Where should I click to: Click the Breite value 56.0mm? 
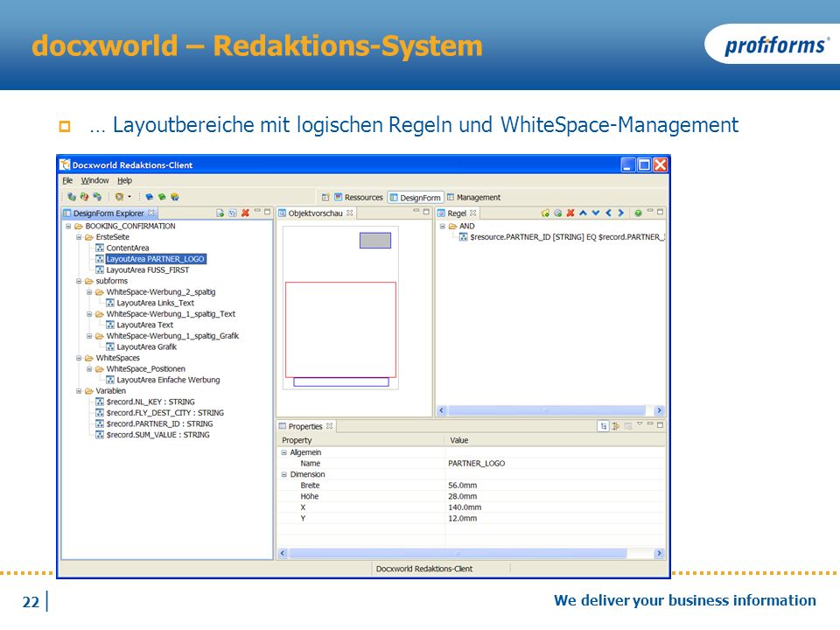(x=462, y=486)
